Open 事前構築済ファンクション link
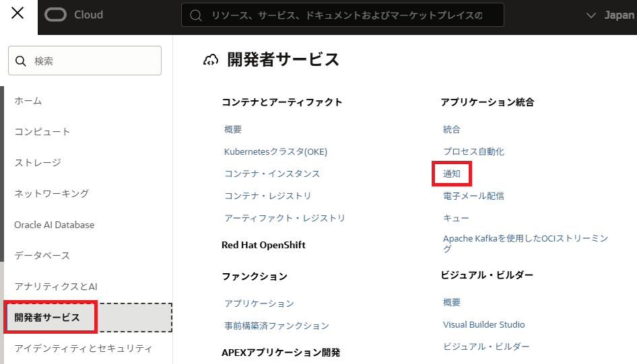 coord(277,326)
